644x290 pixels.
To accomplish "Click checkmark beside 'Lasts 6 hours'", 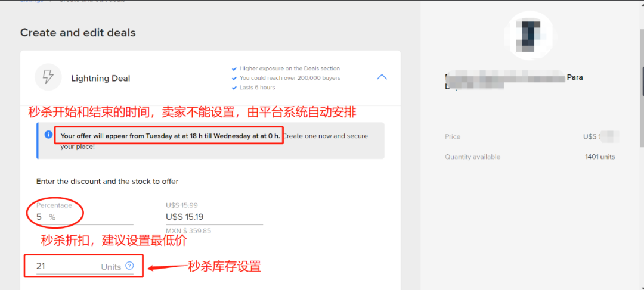I will click(x=234, y=88).
